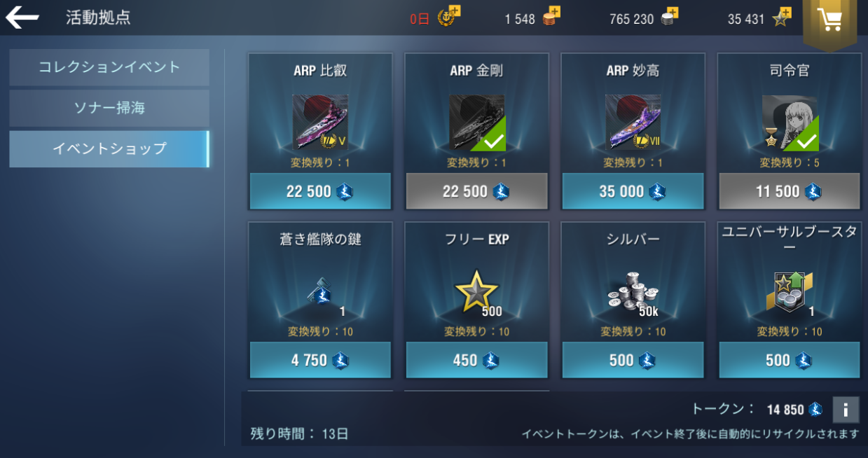Add gold with coin plus icon
Viewport: 868px width, 458px height.
pyautogui.click(x=551, y=17)
